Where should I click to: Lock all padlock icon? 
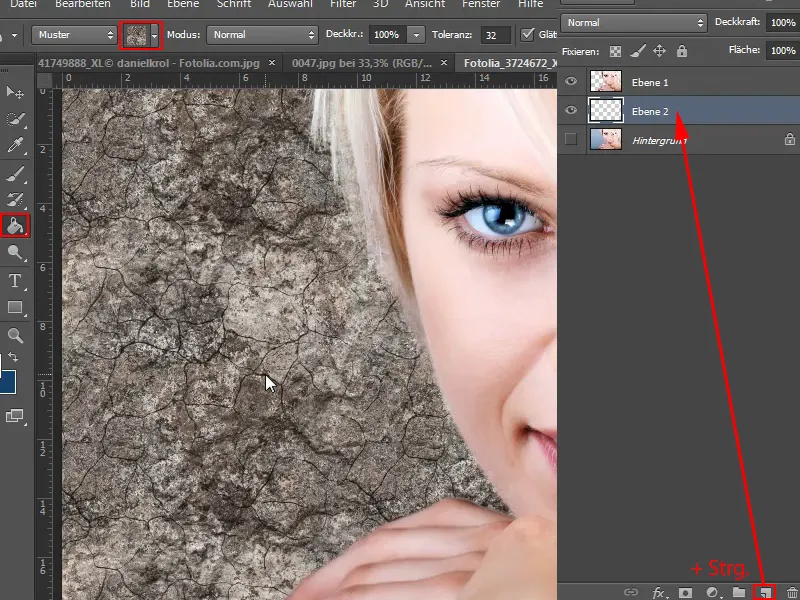[682, 51]
